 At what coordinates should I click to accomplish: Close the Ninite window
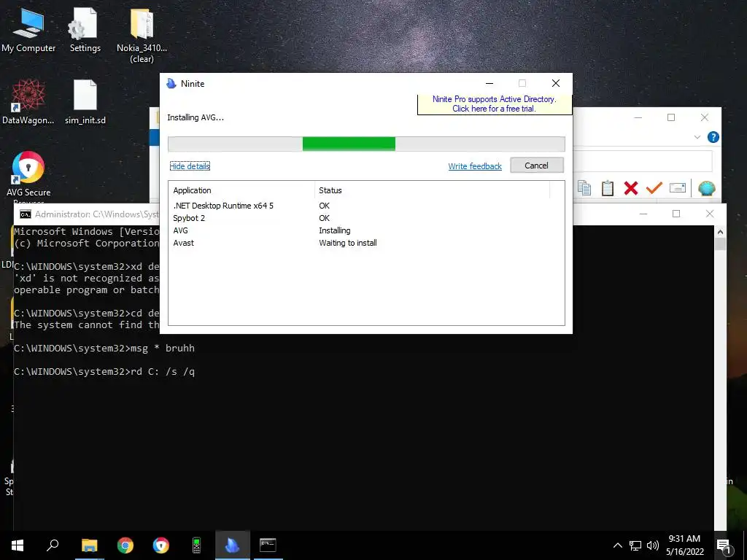pyautogui.click(x=555, y=83)
